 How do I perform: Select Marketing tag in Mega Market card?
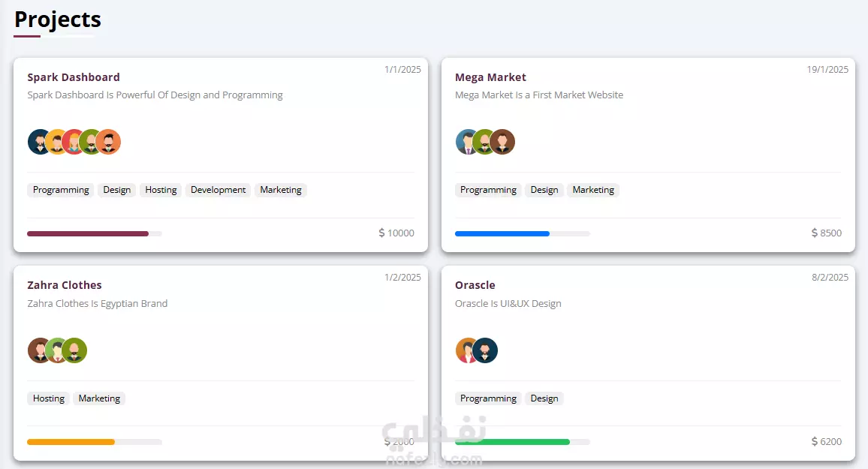point(593,190)
